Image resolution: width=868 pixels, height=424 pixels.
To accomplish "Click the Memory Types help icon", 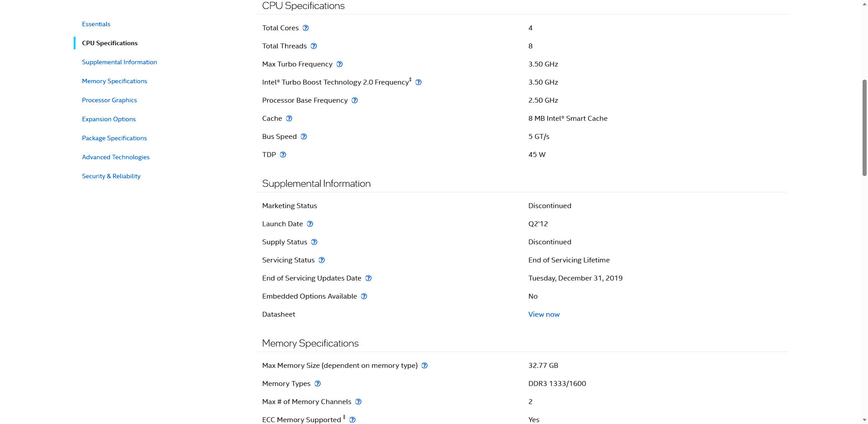I will (318, 384).
